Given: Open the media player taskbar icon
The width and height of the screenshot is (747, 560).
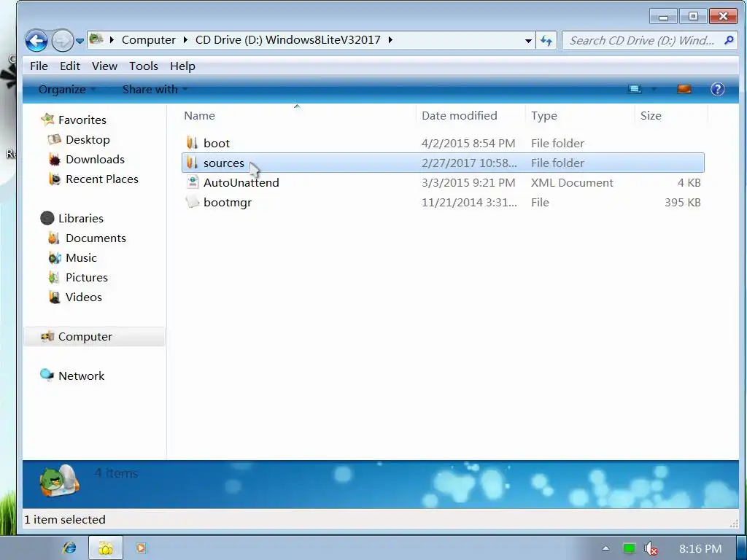Looking at the screenshot, I should pos(141,548).
